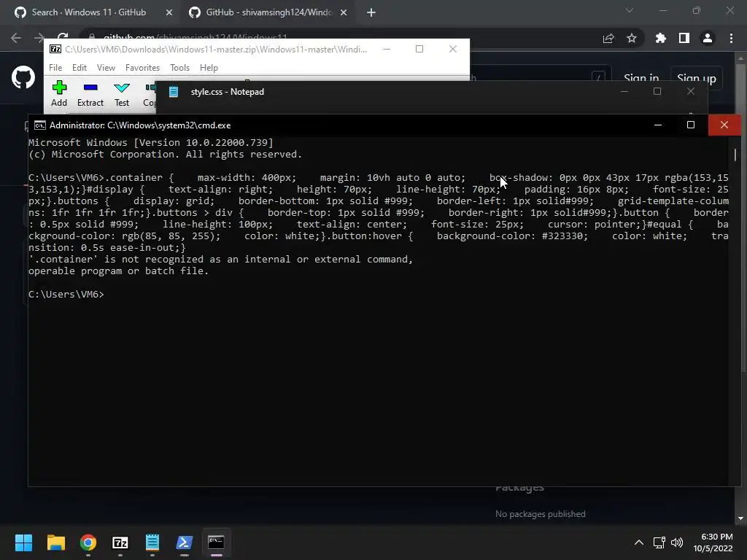Minimize the 7-Zip window
The height and width of the screenshot is (560, 747).
(x=387, y=49)
